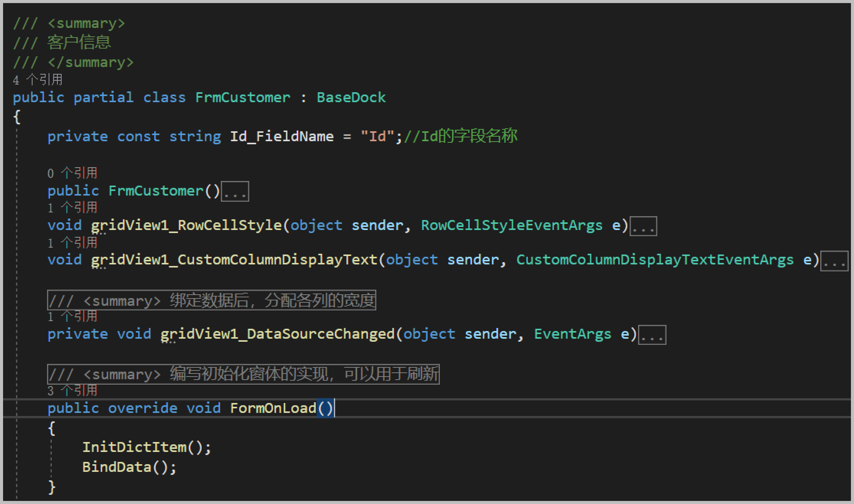Click the Id_FieldName constant identifier
The image size is (854, 504).
(x=281, y=137)
